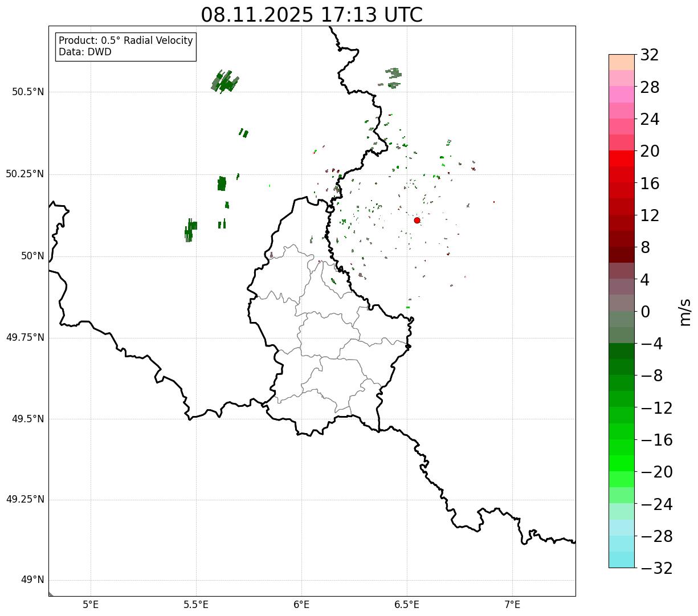Click the title '08.11.2025 17:13 UTC'

click(312, 15)
